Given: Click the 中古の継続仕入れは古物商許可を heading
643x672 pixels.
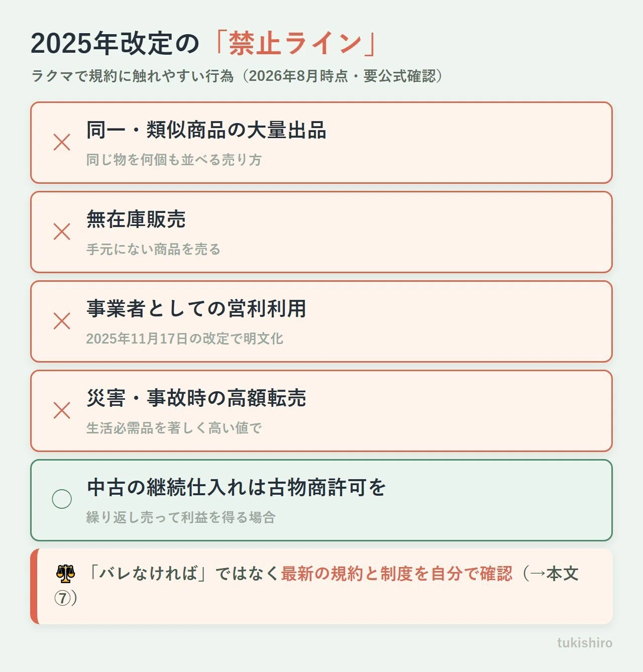Looking at the screenshot, I should [236, 488].
